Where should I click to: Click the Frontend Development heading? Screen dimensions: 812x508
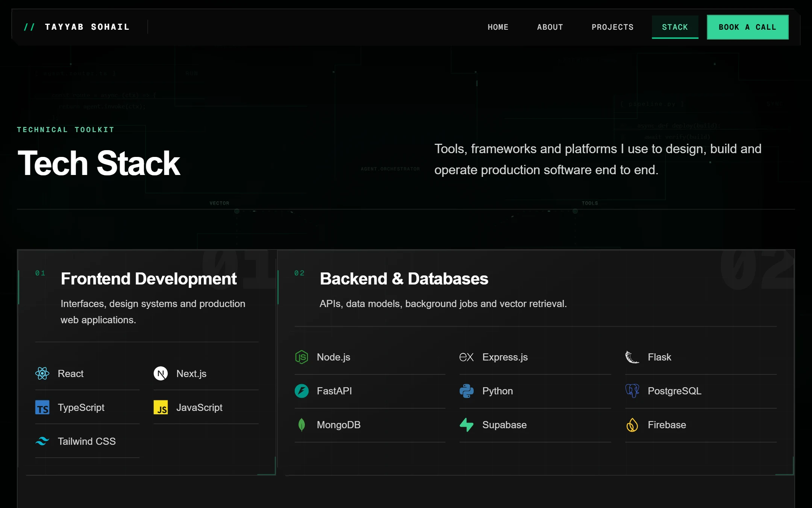[148, 279]
